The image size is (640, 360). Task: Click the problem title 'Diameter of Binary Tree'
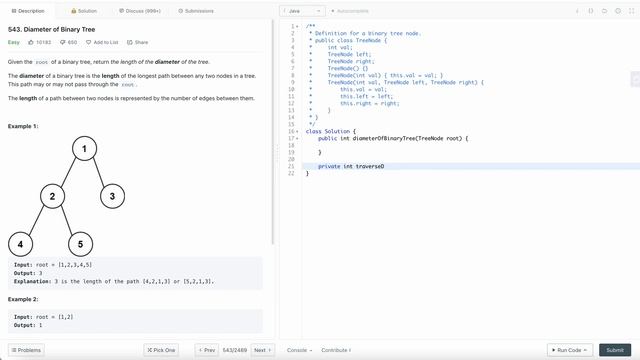tap(51, 29)
